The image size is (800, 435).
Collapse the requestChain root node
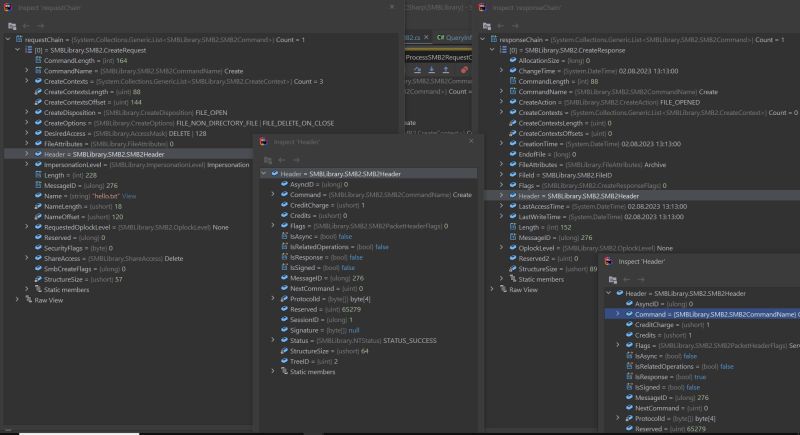8,39
